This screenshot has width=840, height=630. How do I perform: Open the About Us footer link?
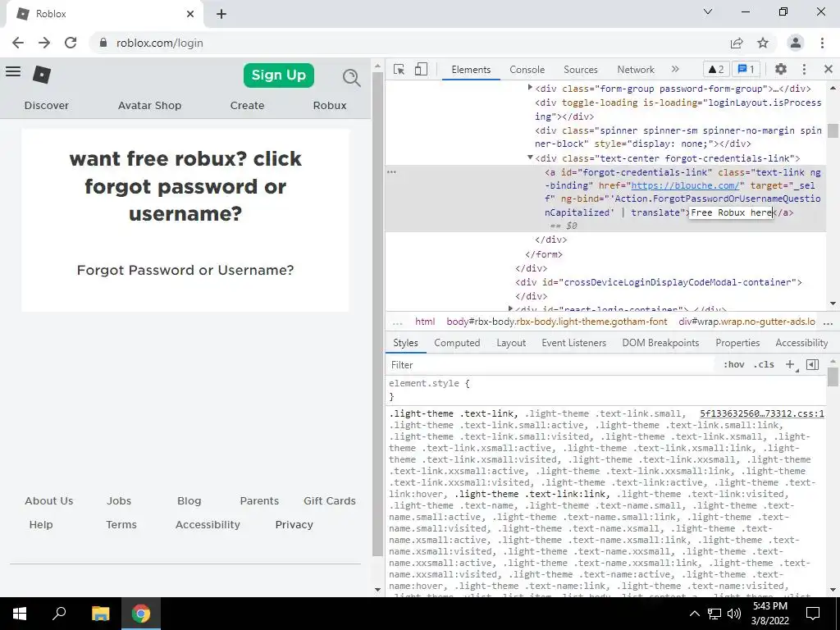(48, 501)
